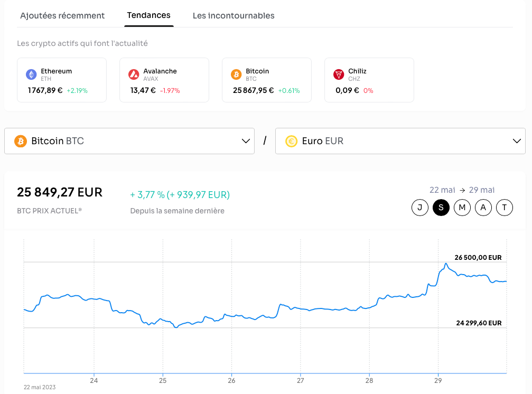Select the M (month) period button
532x394 pixels.
point(462,208)
